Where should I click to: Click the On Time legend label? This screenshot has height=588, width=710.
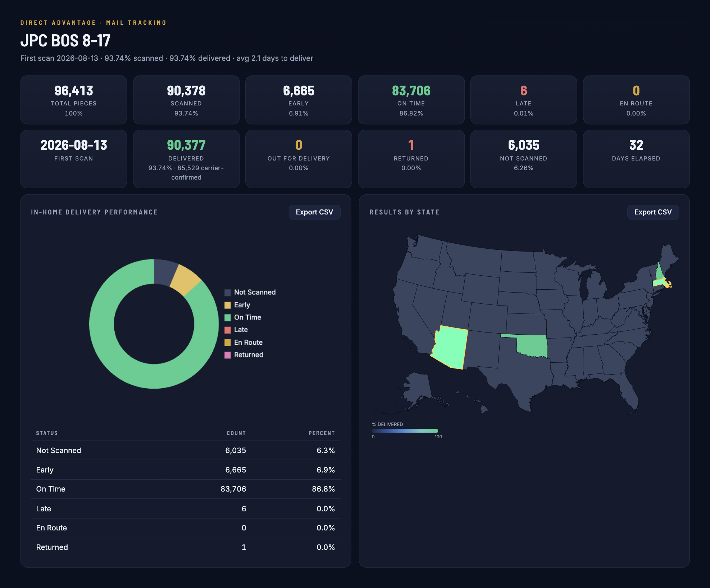[247, 317]
